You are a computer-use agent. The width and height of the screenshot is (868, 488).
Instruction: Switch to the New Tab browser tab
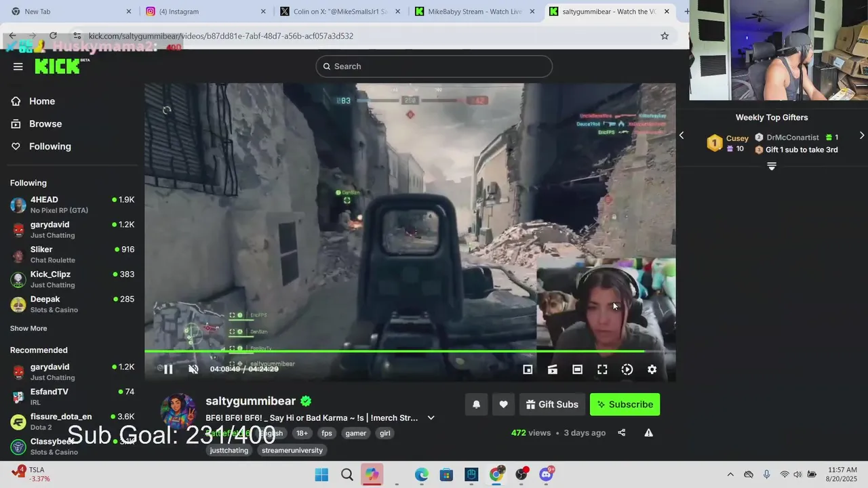click(71, 12)
